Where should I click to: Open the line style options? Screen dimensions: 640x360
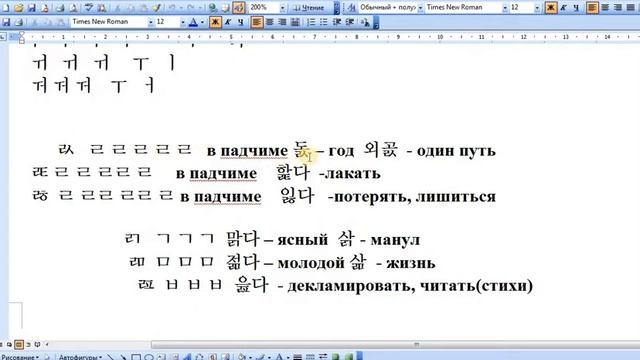297,357
